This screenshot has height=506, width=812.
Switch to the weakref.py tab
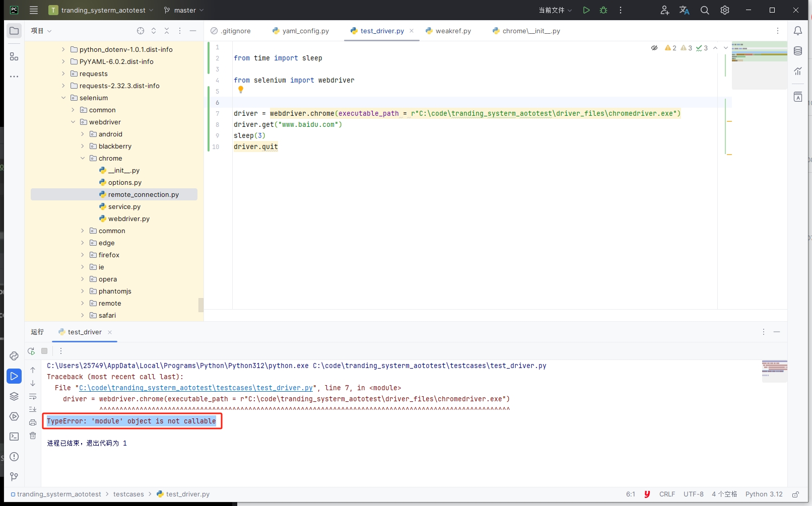[x=448, y=31]
